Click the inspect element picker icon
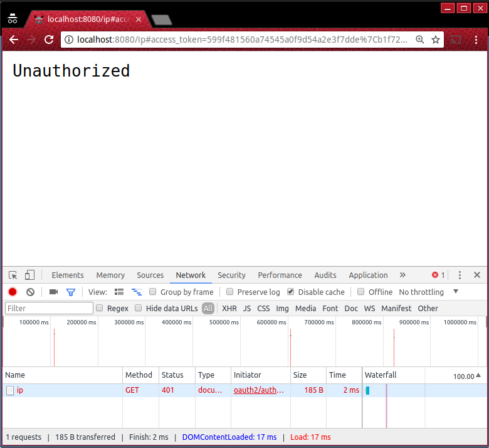 (x=13, y=275)
